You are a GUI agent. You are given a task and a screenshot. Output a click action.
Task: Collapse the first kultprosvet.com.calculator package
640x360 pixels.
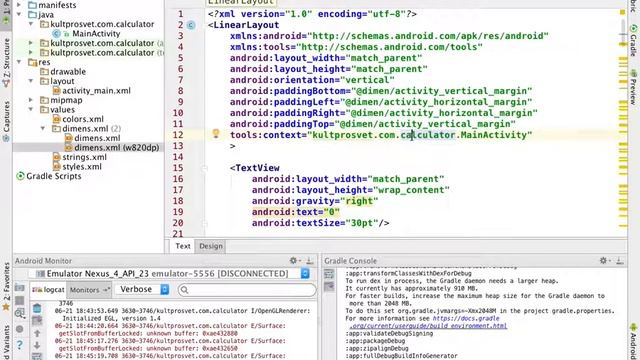pyautogui.click(x=31, y=24)
